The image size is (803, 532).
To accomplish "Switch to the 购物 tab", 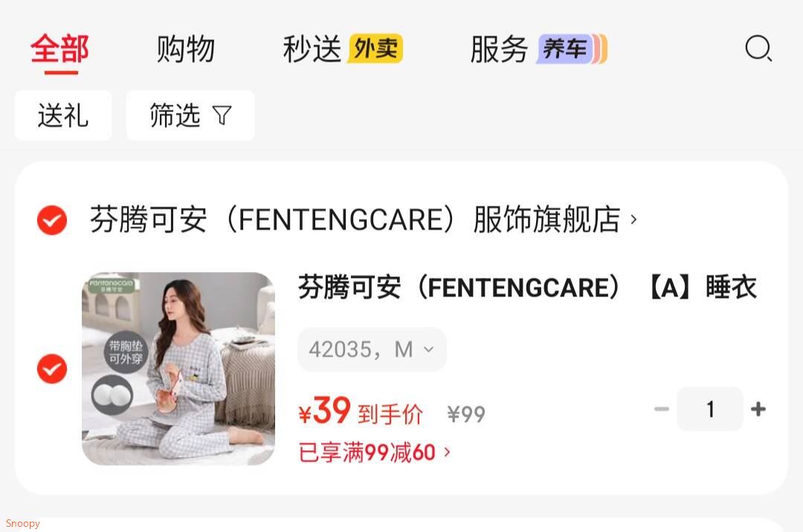I will (185, 49).
